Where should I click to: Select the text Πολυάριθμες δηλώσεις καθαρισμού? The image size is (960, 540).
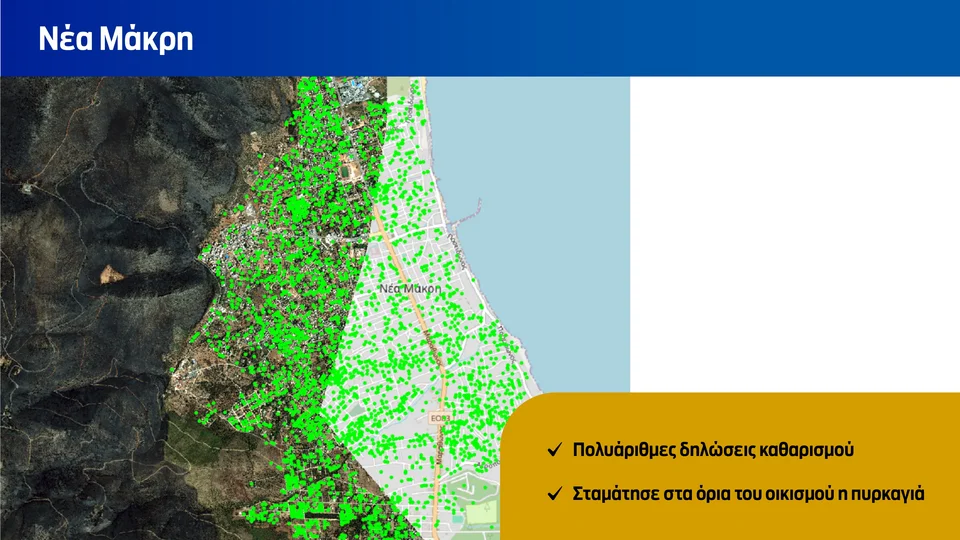pos(713,450)
